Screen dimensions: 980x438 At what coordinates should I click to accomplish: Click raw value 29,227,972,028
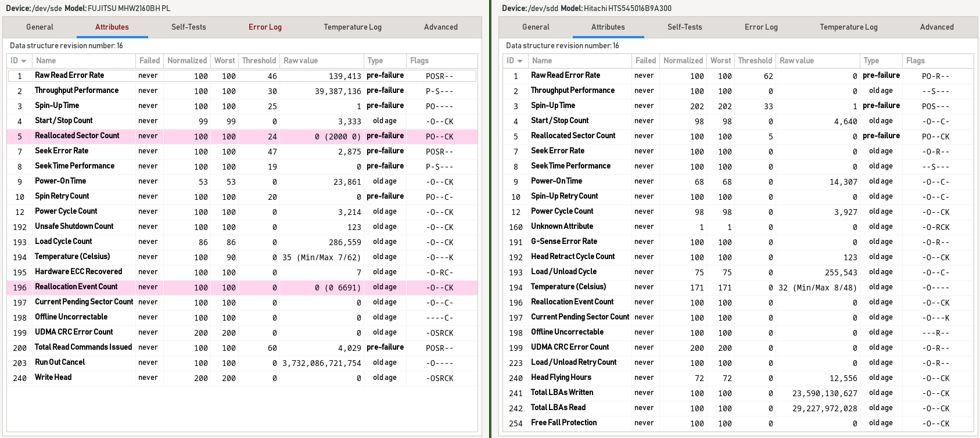(x=825, y=408)
